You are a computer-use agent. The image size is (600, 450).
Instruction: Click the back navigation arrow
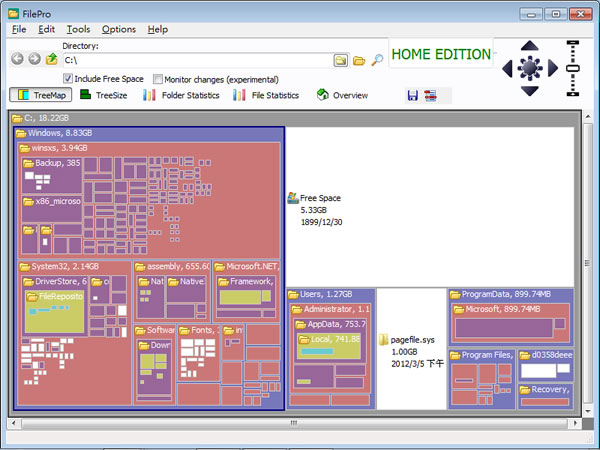[17, 60]
